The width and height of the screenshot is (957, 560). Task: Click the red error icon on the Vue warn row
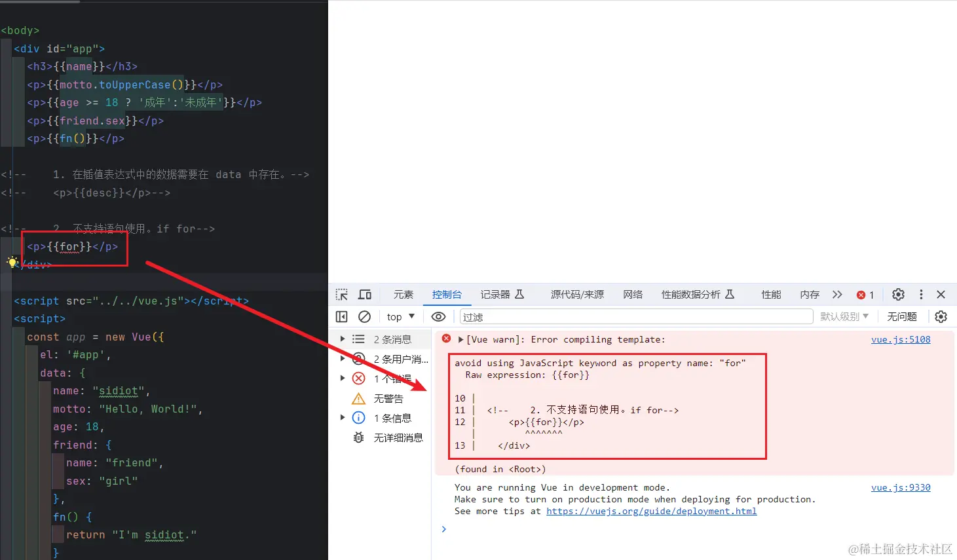[446, 339]
